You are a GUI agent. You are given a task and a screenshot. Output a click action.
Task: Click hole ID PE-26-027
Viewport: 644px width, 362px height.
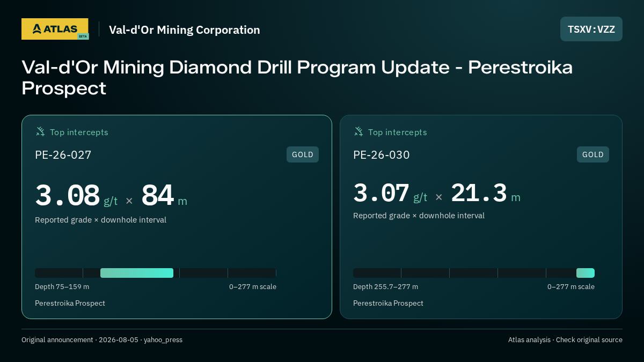63,155
